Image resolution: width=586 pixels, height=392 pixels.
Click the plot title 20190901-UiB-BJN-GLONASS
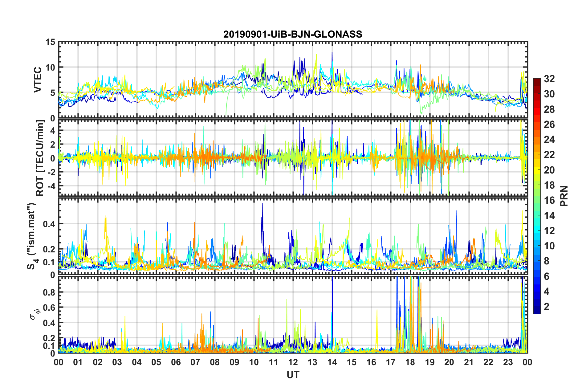pos(293,34)
